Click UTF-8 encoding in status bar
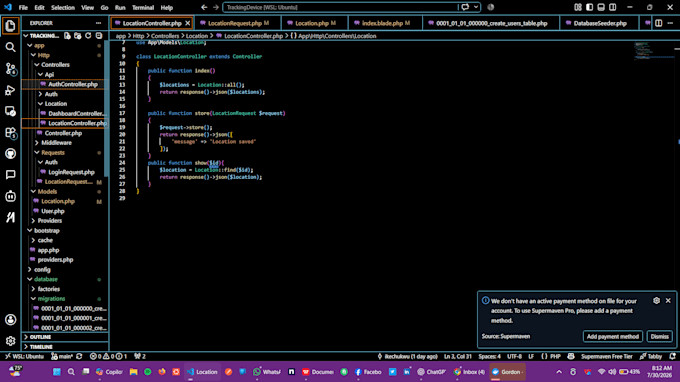Image resolution: width=680 pixels, height=382 pixels. pyautogui.click(x=514, y=356)
